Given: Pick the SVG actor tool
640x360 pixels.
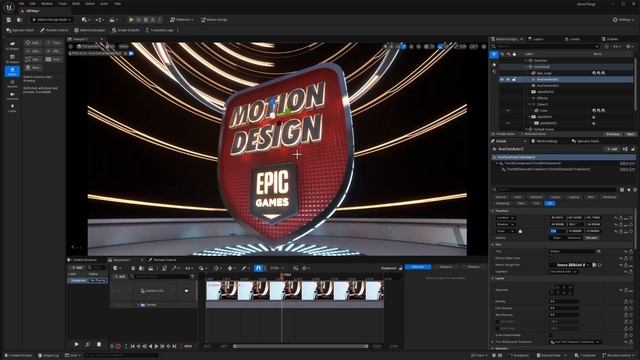Looking at the screenshot, I should tap(53, 59).
